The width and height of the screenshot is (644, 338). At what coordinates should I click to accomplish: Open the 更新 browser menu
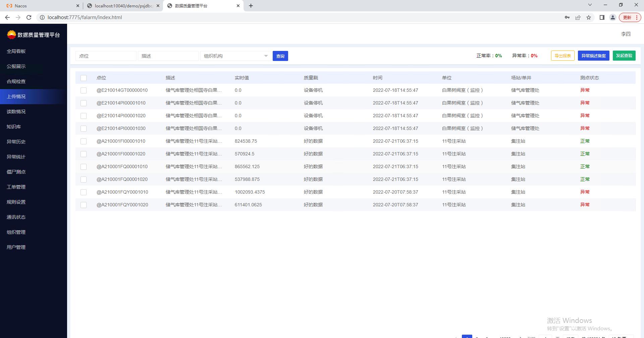click(x=630, y=17)
